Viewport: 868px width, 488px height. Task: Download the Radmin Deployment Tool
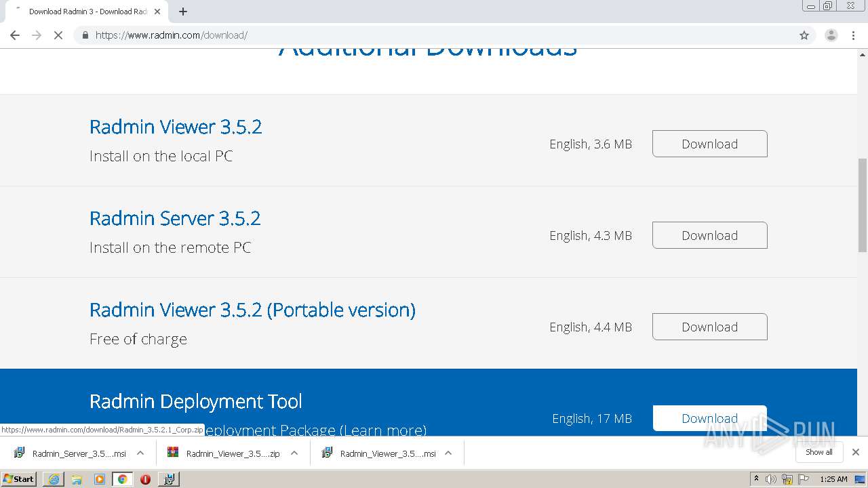tap(709, 418)
